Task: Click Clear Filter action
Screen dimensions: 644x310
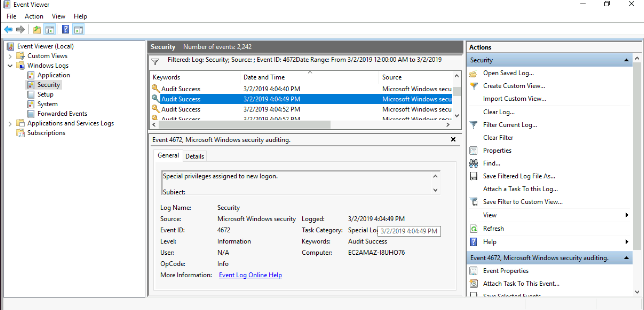Action: [498, 138]
